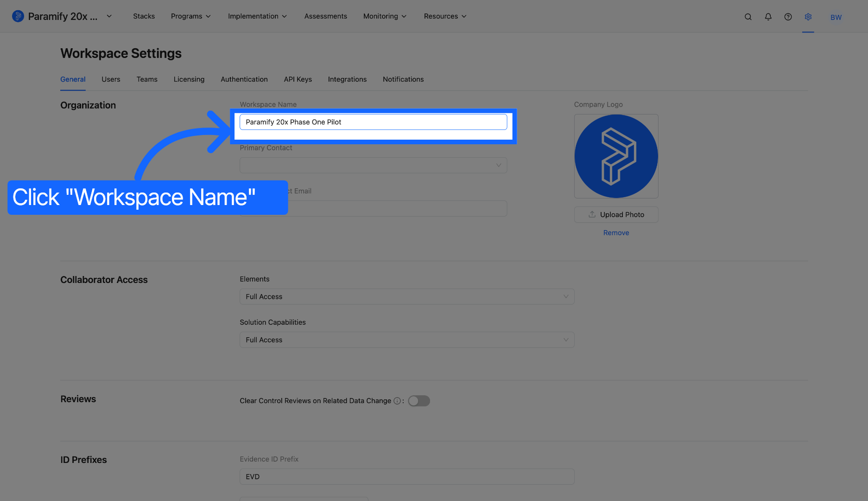The width and height of the screenshot is (868, 501).
Task: Open the Primary Contact dropdown
Action: (373, 165)
